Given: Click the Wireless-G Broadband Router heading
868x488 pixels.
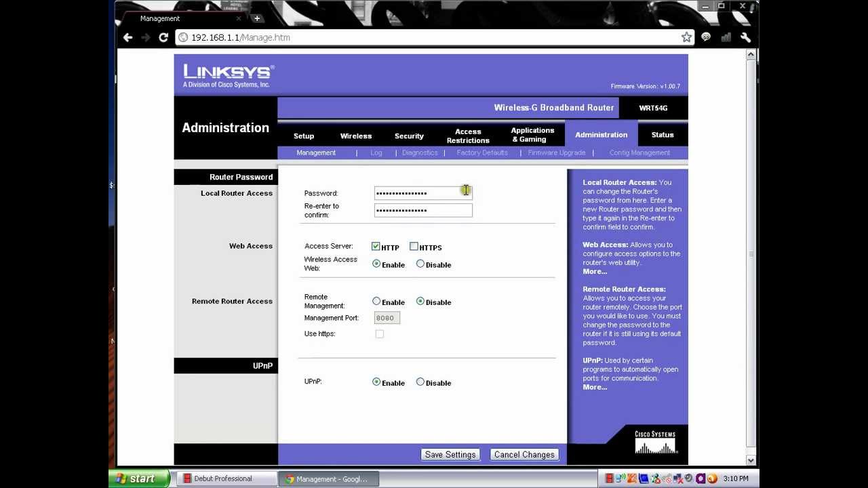Looking at the screenshot, I should (x=554, y=108).
